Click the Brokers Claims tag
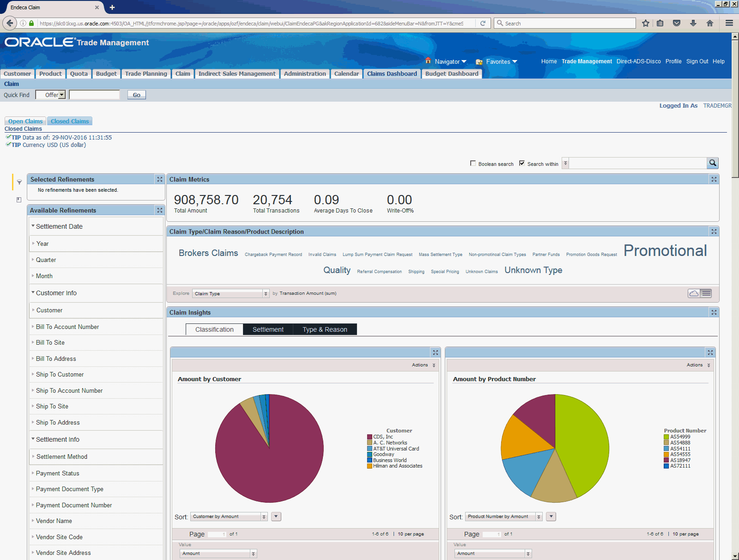The width and height of the screenshot is (739, 560). [x=208, y=253]
